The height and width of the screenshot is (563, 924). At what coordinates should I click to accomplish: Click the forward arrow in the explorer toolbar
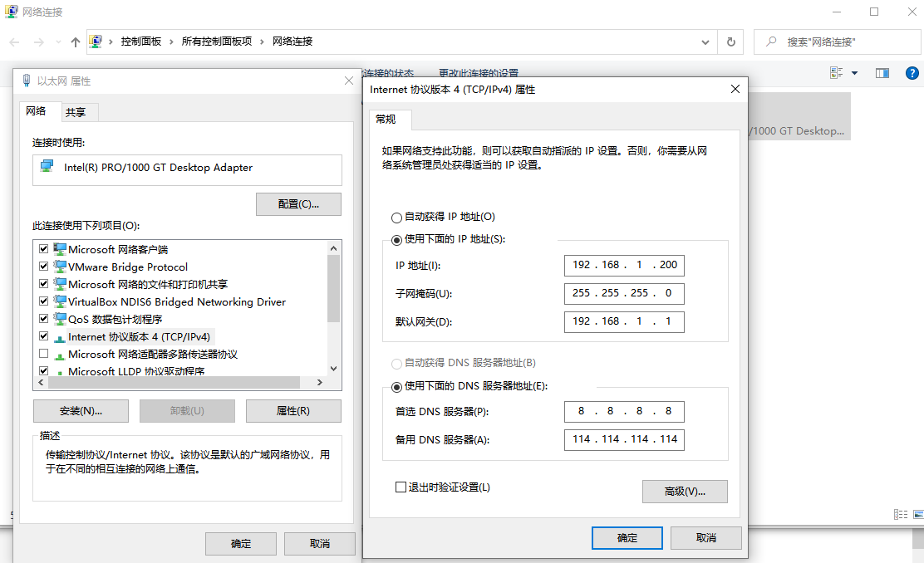point(38,42)
